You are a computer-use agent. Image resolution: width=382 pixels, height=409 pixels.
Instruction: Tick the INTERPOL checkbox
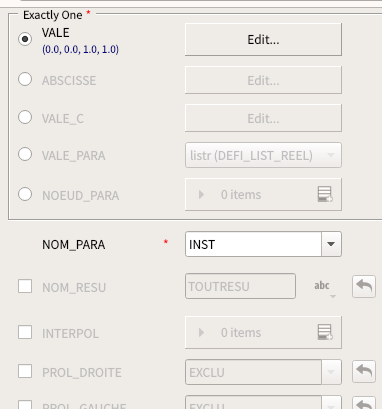pos(25,332)
